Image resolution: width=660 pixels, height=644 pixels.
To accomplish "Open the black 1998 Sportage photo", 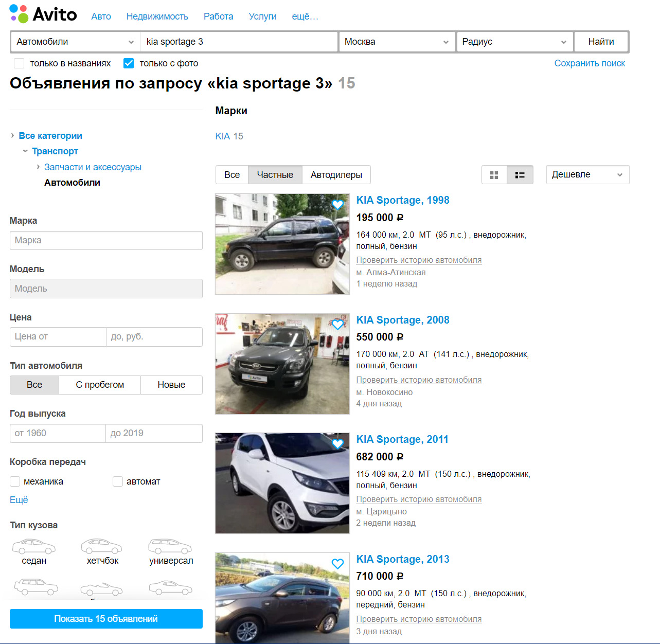I will pyautogui.click(x=282, y=244).
